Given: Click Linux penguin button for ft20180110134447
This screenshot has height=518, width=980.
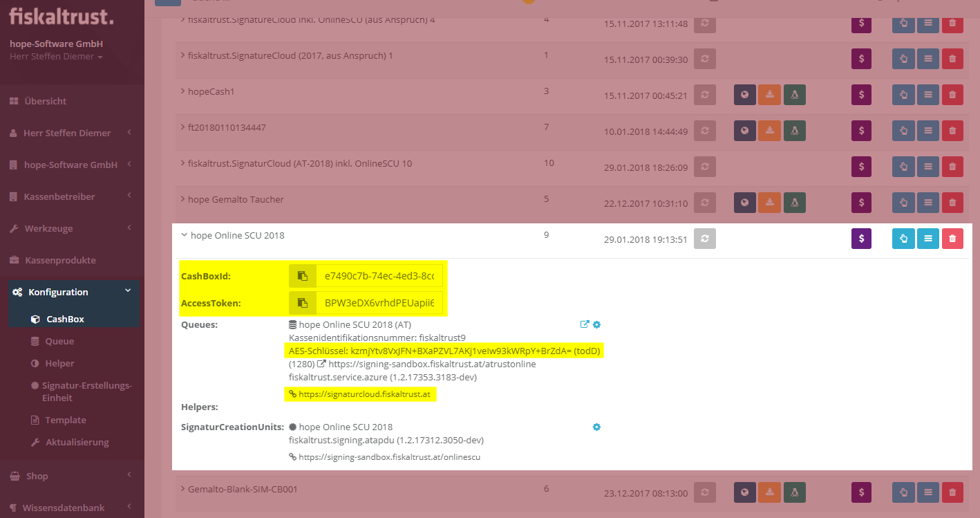Looking at the screenshot, I should coord(795,131).
